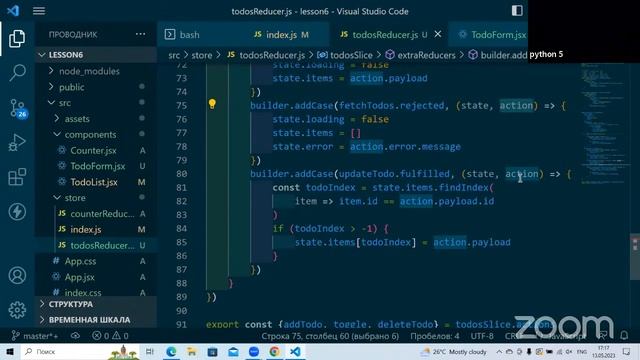Viewport: 640px width, 360px height.
Task: Open the lightning bolt extension view
Action: tap(17, 211)
